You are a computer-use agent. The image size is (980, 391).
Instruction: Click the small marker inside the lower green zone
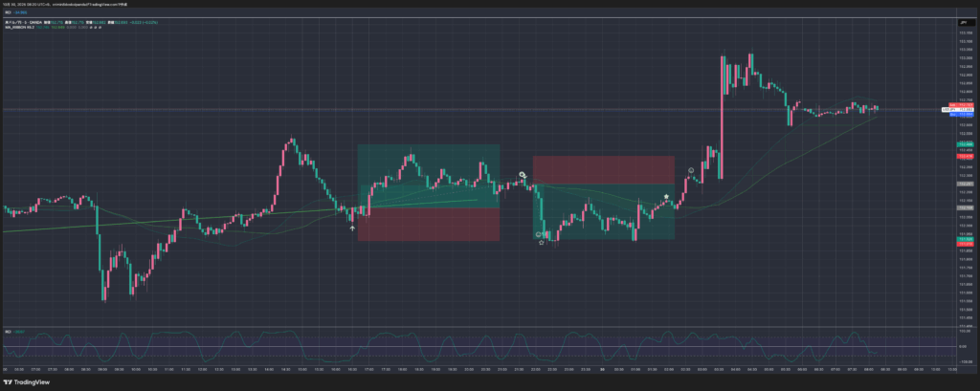click(x=543, y=232)
